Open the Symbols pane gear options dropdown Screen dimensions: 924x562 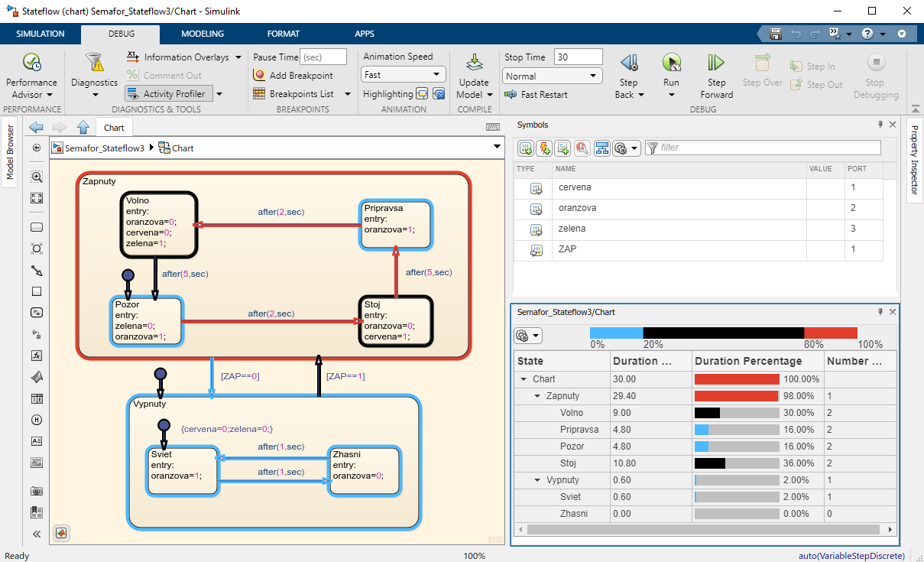pyautogui.click(x=626, y=148)
